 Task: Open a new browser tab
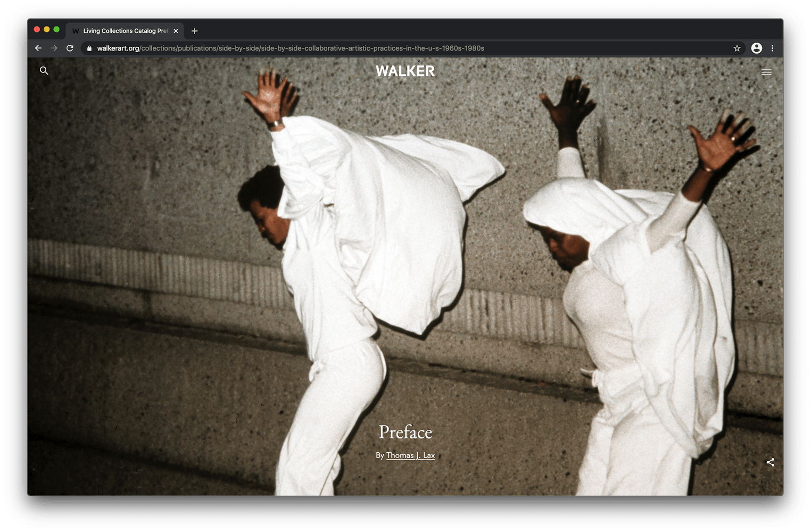[194, 31]
